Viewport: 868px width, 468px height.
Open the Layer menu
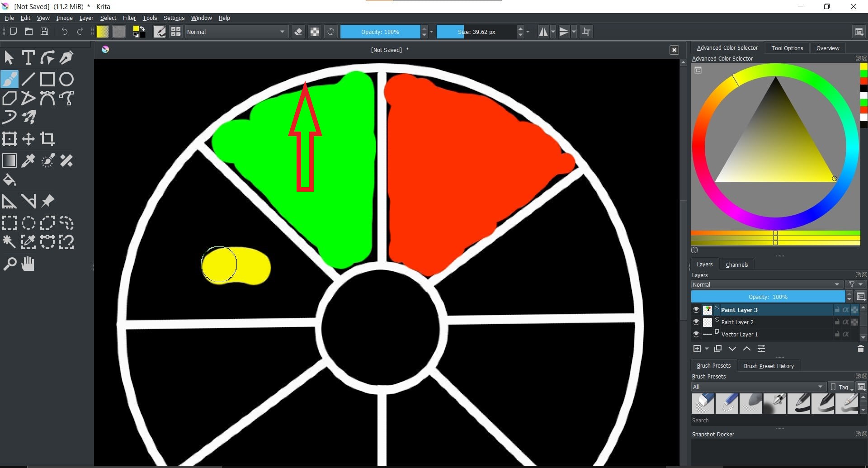click(86, 18)
